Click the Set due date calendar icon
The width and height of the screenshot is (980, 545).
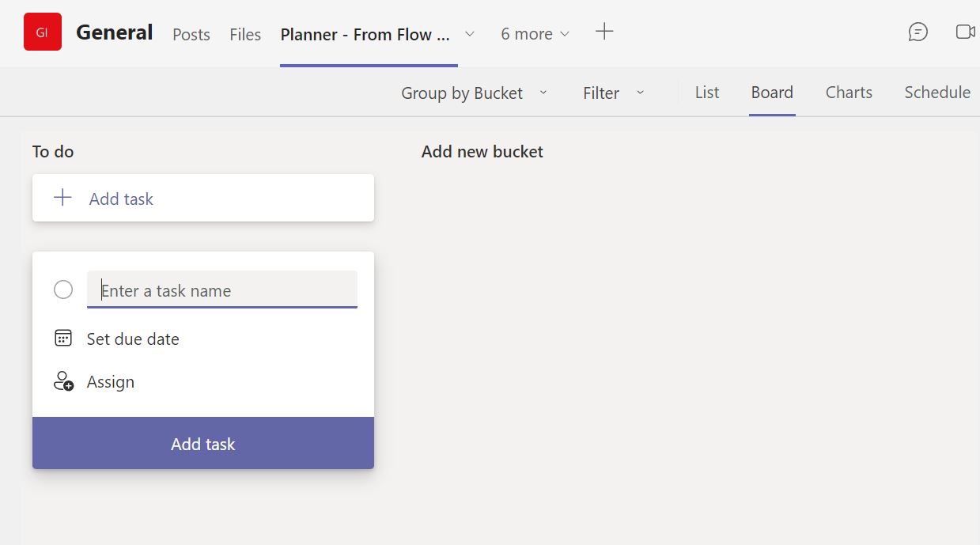click(x=62, y=338)
